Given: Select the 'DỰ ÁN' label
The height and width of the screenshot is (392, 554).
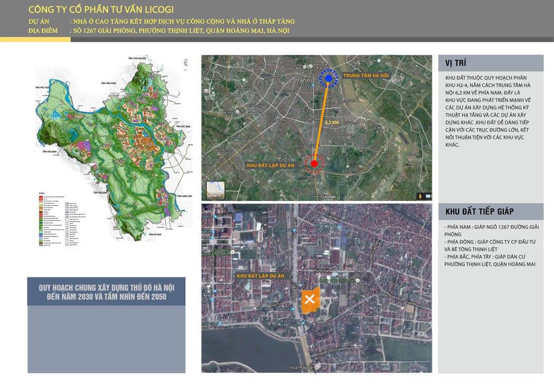Looking at the screenshot, I should click(39, 22).
